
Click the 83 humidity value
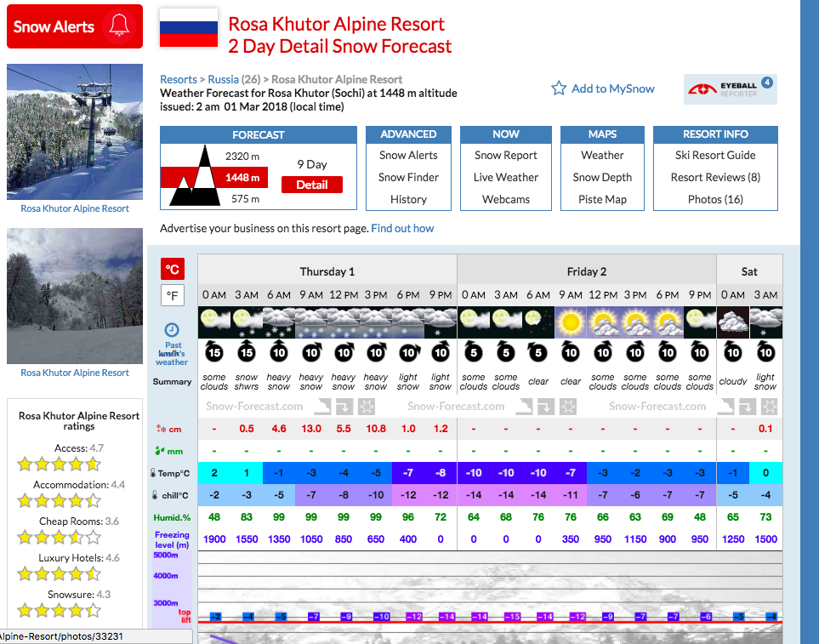[x=247, y=517]
